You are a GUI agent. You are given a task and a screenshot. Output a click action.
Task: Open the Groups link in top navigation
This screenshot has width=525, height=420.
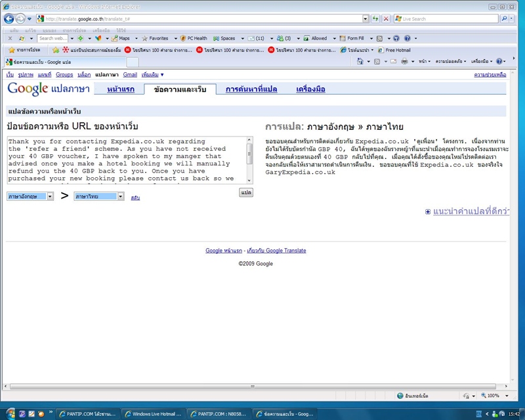(64, 75)
